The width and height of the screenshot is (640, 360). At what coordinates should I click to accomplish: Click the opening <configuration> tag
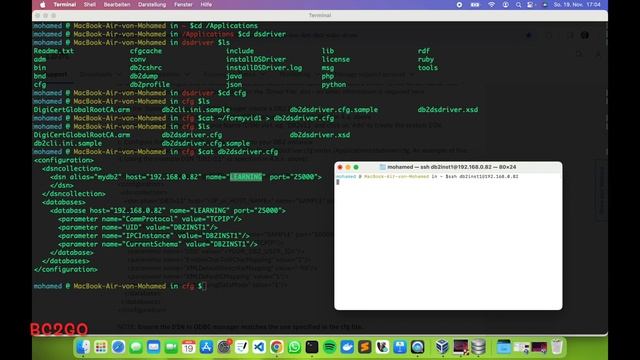(64, 160)
